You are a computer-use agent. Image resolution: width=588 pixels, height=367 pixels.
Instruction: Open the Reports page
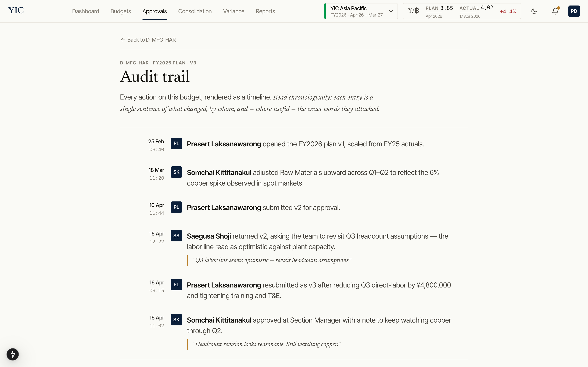pos(265,11)
